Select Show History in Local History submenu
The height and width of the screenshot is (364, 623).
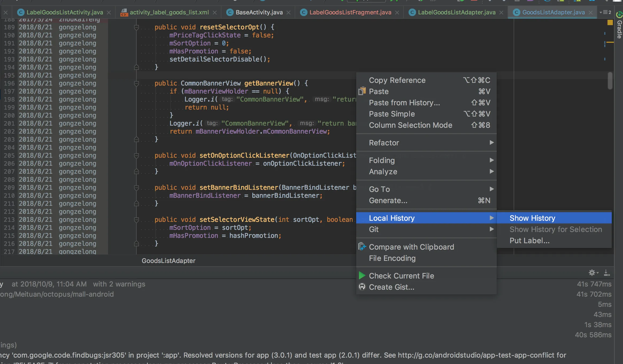click(532, 218)
